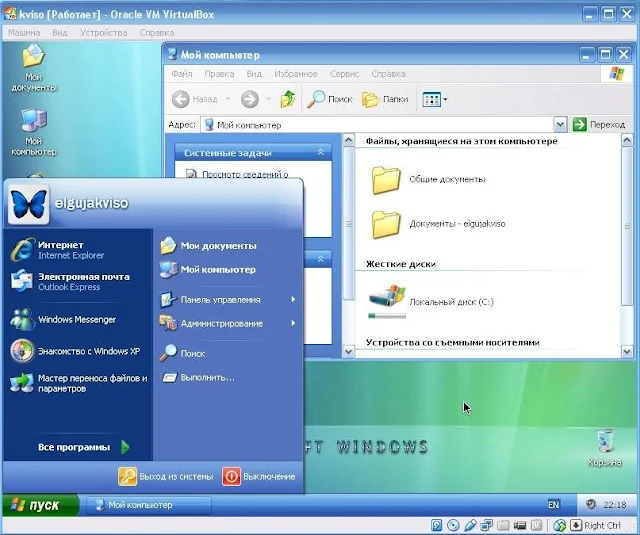Viewport: 640px width, 535px height.
Task: Select the Общие документы folder
Action: click(x=428, y=179)
